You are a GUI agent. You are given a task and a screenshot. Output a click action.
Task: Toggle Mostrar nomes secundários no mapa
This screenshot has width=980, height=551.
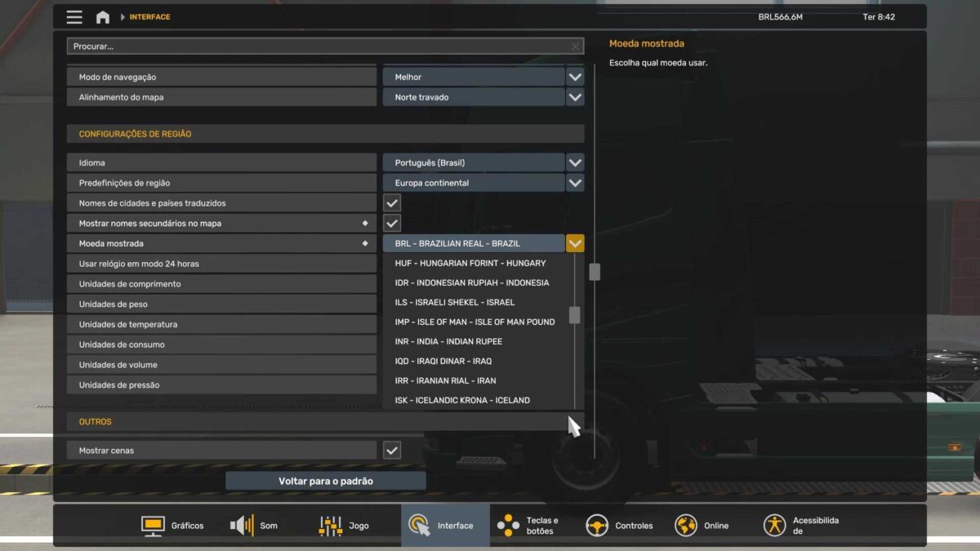pyautogui.click(x=392, y=223)
